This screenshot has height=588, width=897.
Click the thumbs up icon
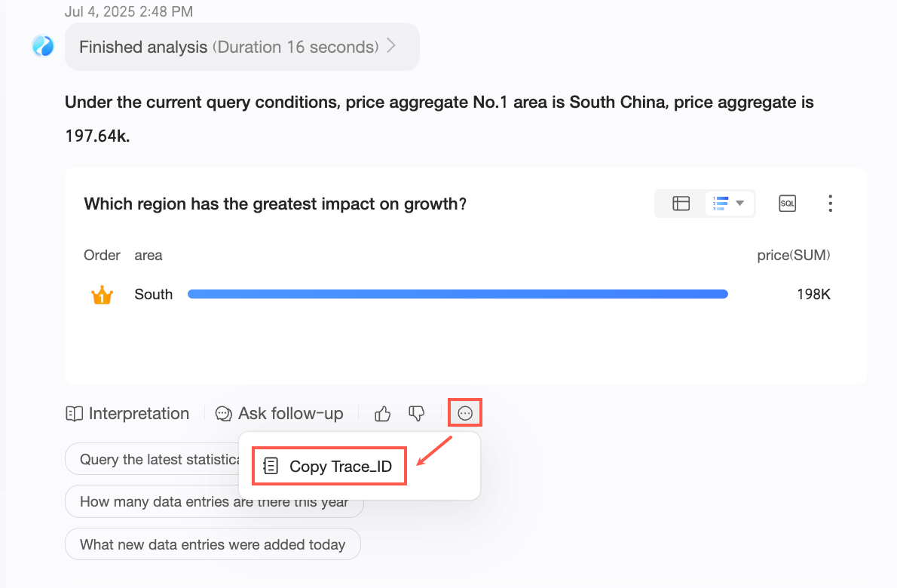click(x=383, y=413)
